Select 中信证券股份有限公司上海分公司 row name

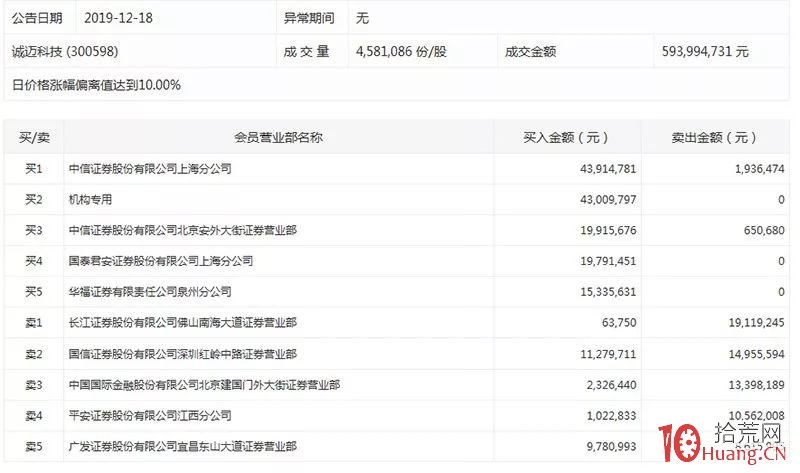[150, 169]
